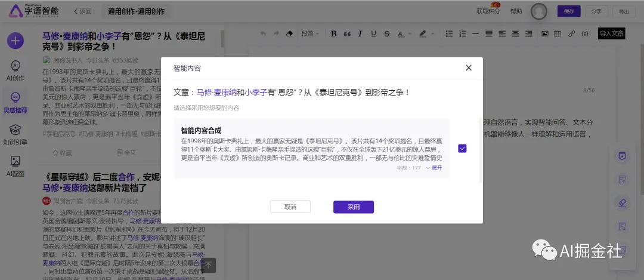Clear formatting with the eraser icon

pyautogui.click(x=289, y=33)
